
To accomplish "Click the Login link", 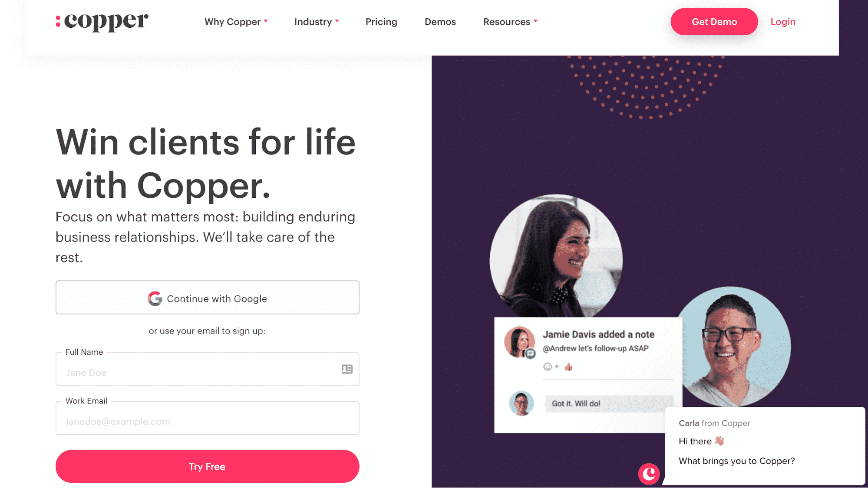I will click(x=783, y=22).
